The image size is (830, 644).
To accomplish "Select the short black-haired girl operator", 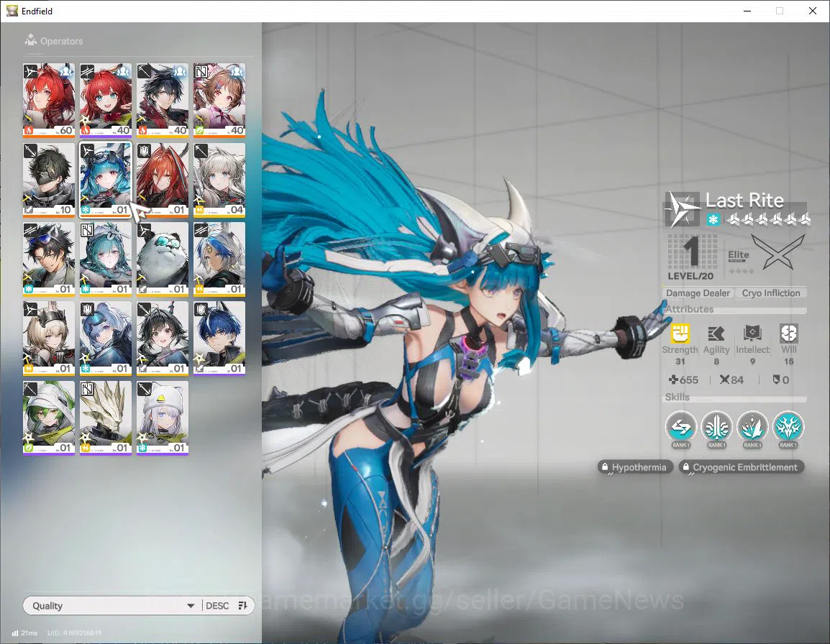I will coord(163,338).
